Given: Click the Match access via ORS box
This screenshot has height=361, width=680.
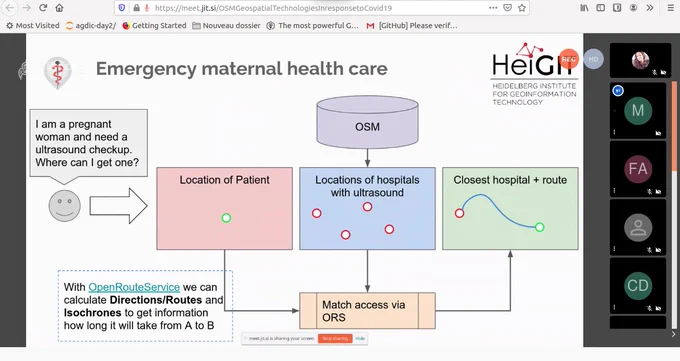Looking at the screenshot, I should tap(367, 311).
